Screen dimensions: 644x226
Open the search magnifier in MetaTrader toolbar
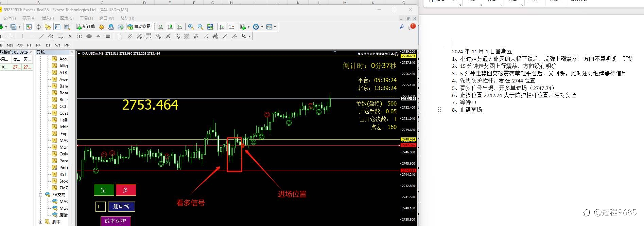click(402, 26)
